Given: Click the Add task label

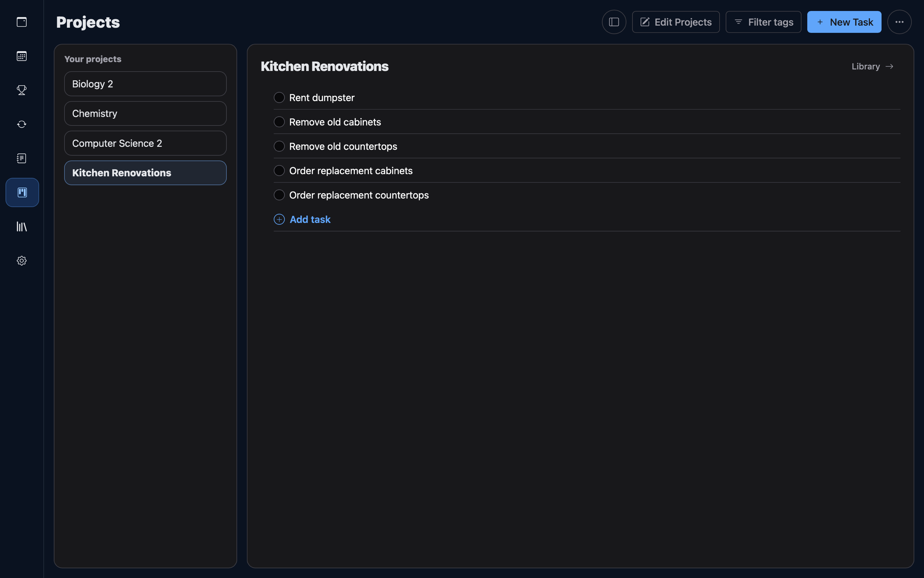Looking at the screenshot, I should [310, 219].
